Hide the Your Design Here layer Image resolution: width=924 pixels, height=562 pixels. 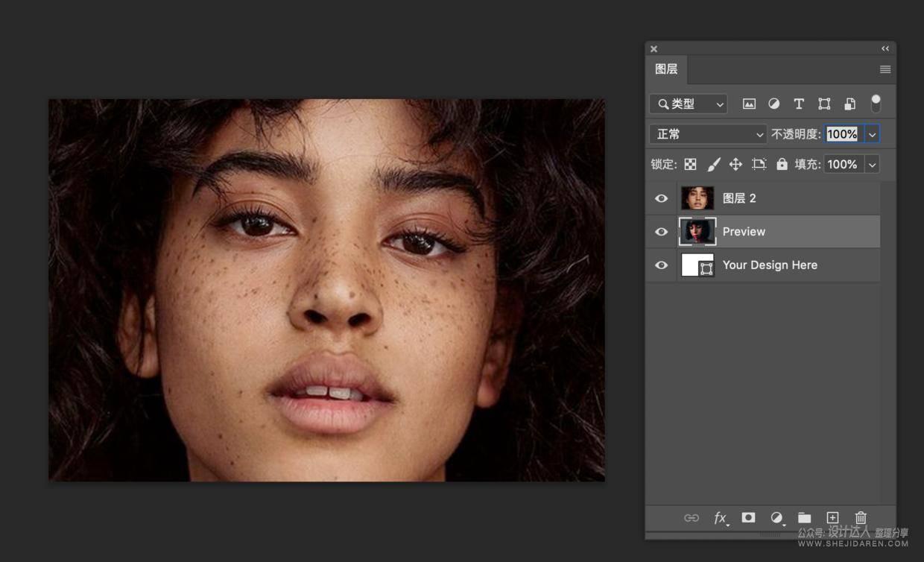[661, 265]
